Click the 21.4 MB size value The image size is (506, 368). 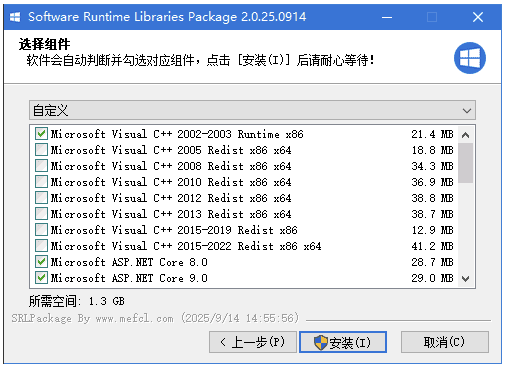(432, 134)
